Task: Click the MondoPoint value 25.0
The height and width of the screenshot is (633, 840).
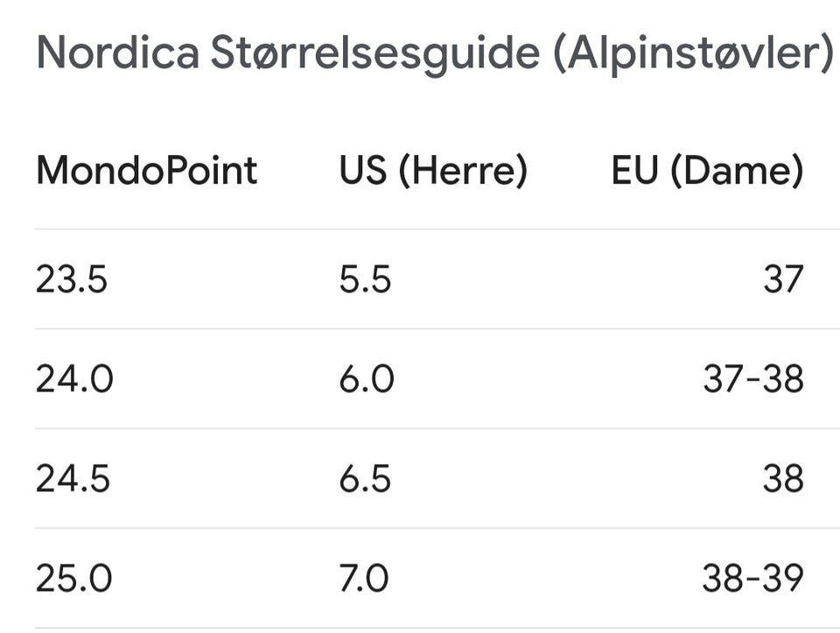Action: click(74, 579)
